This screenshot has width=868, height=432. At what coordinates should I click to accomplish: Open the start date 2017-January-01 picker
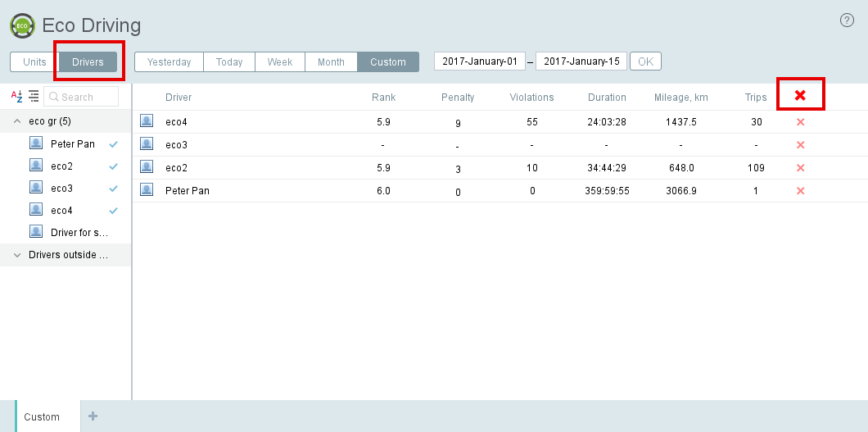pyautogui.click(x=479, y=61)
